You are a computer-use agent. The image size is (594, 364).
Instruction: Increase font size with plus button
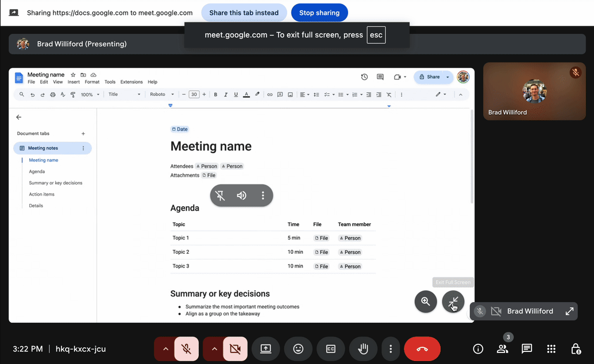[x=204, y=94]
